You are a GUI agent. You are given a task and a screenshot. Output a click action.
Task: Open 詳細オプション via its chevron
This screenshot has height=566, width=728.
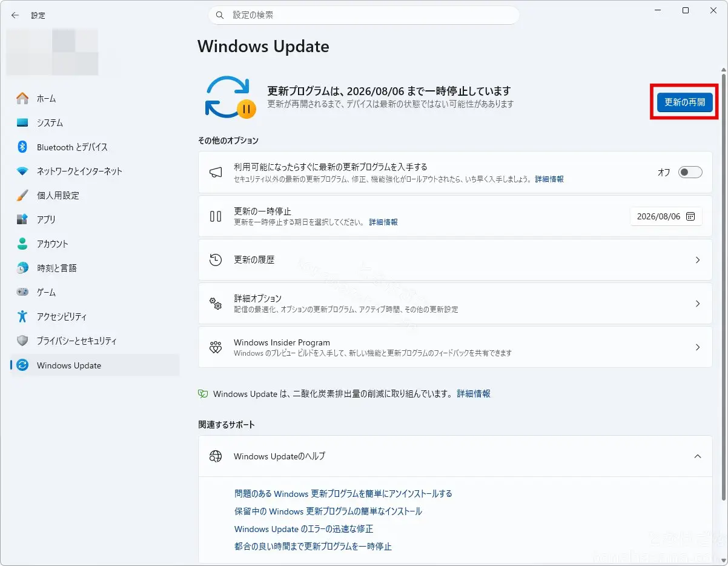tap(698, 304)
